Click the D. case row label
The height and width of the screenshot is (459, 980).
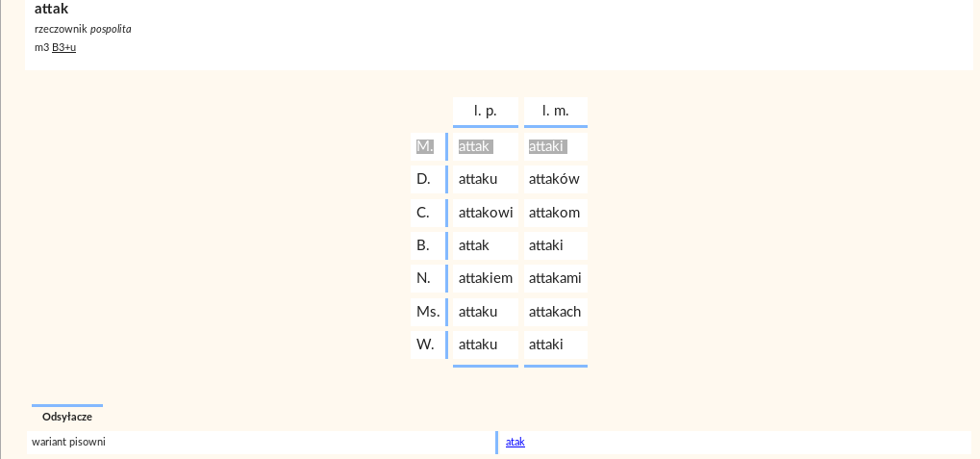[x=423, y=180]
